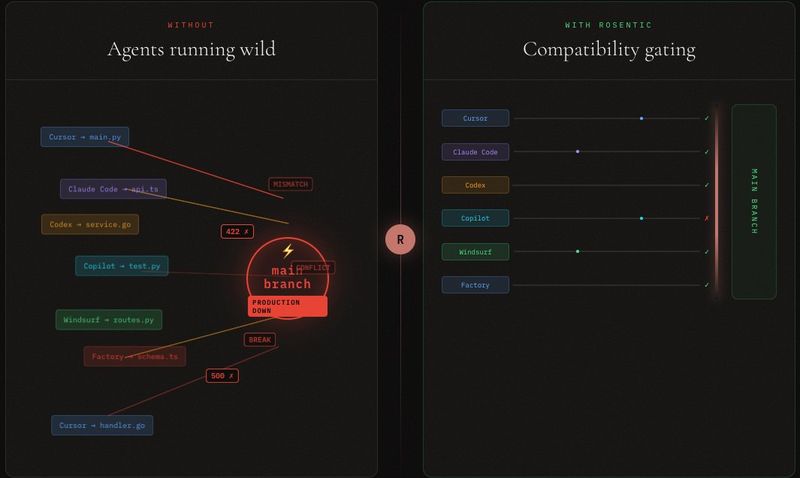This screenshot has height=478, width=800.
Task: Click the 'Codex → service.go' chip
Action: 90,224
